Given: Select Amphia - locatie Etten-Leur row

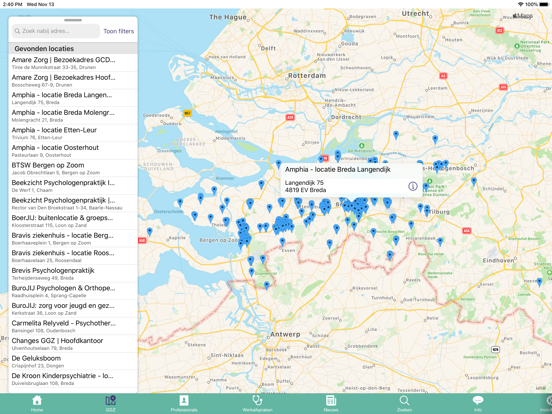Looking at the screenshot, I should [73, 133].
